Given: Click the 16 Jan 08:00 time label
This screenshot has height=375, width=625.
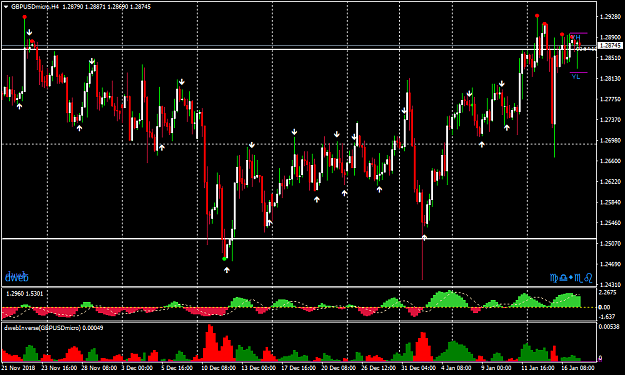Looking at the screenshot, I should (x=578, y=367).
